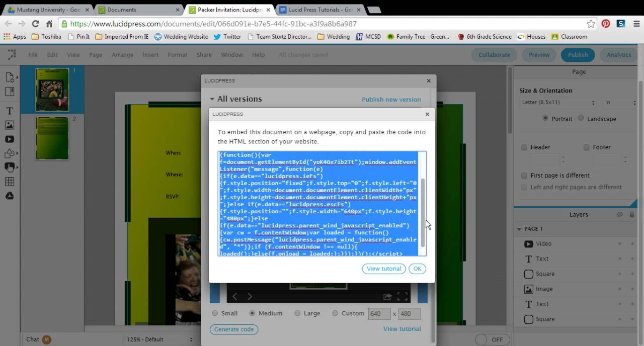Select the Video tool in left toolbar

[x=9, y=139]
